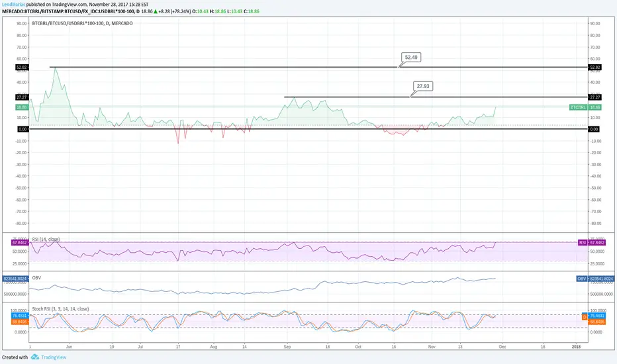This screenshot has width=617, height=364.
Task: Select the 52.49 price callout label
Action: point(411,58)
